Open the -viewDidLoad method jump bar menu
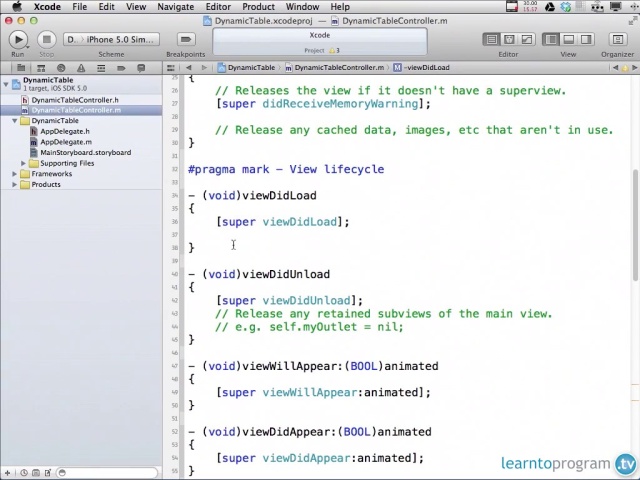The height and width of the screenshot is (480, 640). pos(422,68)
